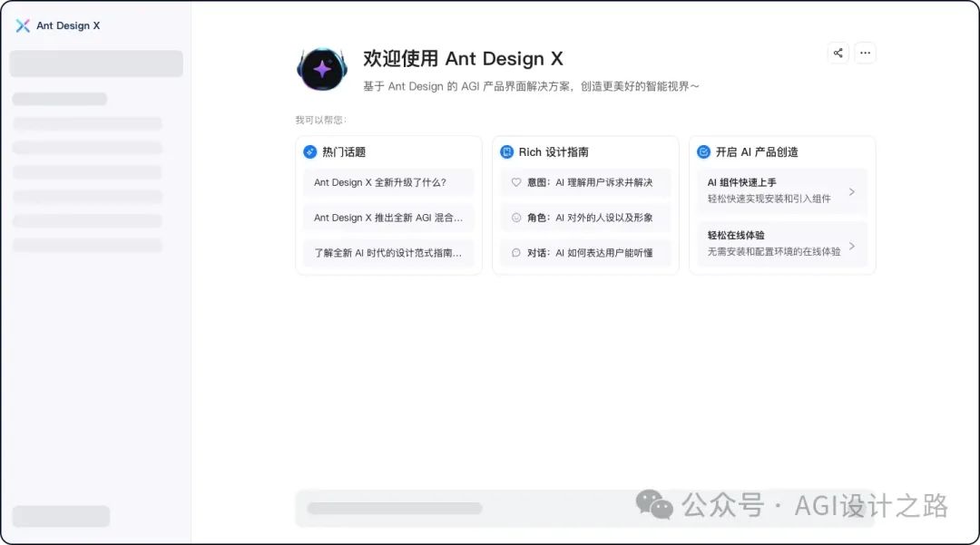
Task: Click the Ant Design X sidebar brand text
Action: click(68, 25)
